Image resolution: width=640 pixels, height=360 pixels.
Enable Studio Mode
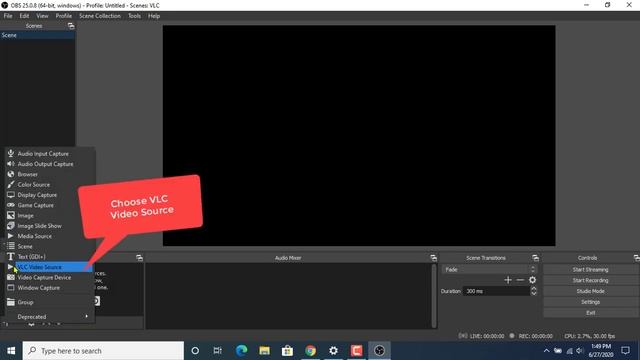590,291
